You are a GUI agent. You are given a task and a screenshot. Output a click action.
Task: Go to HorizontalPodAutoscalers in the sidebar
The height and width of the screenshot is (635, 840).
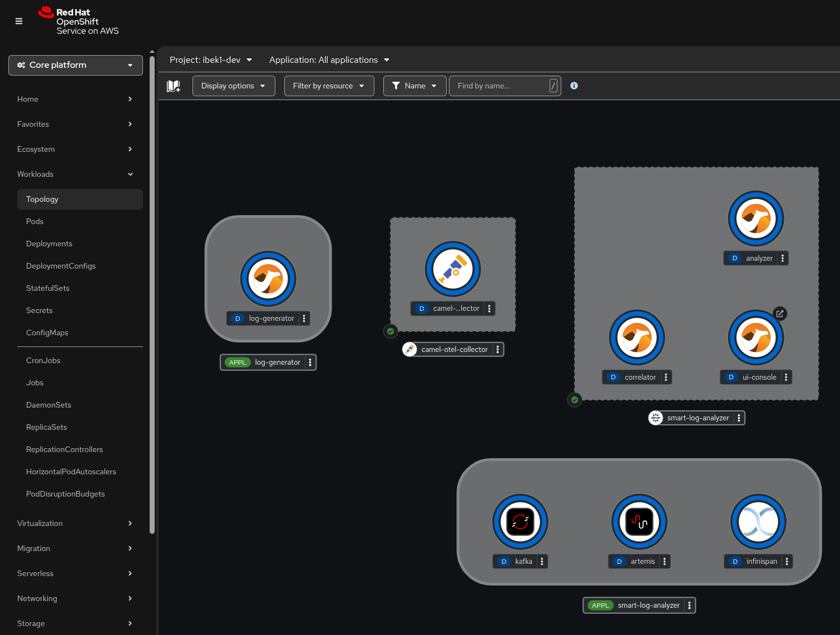(80, 472)
